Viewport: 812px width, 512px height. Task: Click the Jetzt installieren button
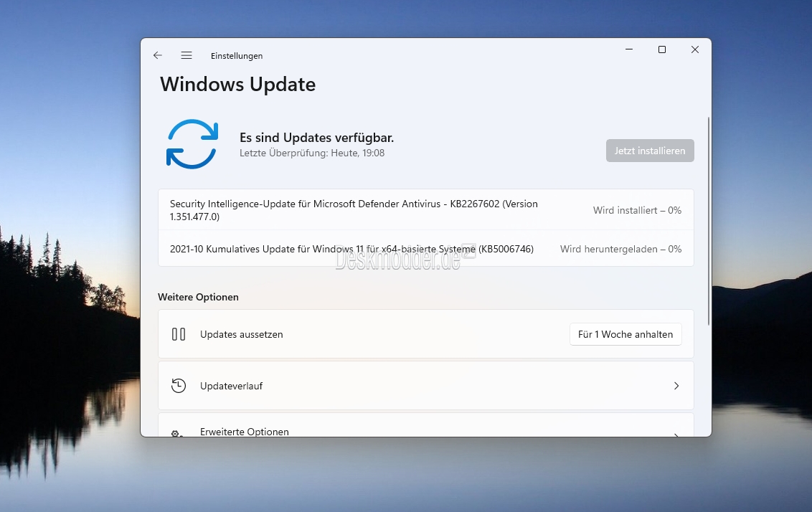[650, 151]
